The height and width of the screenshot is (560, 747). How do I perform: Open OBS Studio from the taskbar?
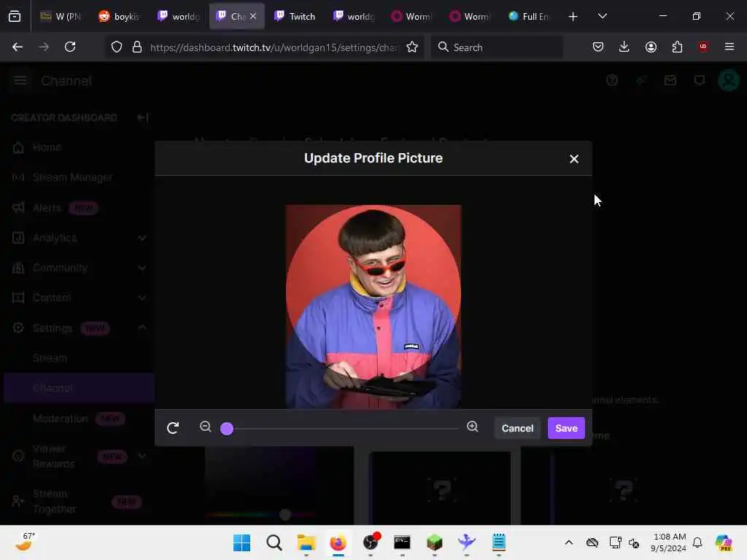[371, 542]
